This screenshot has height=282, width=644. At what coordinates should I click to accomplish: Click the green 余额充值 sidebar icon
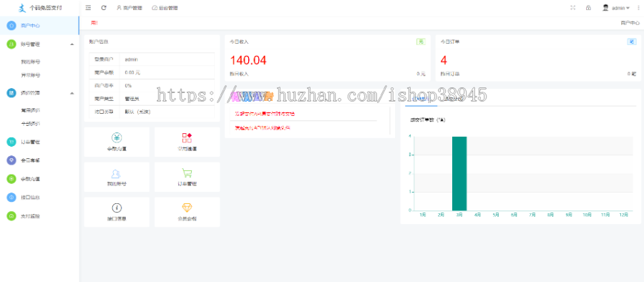[x=11, y=179]
